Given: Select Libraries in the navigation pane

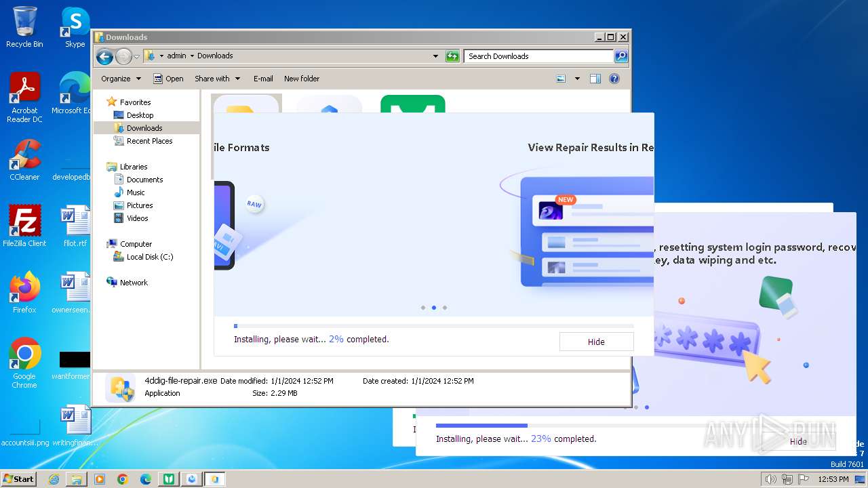Looking at the screenshot, I should pyautogui.click(x=134, y=167).
